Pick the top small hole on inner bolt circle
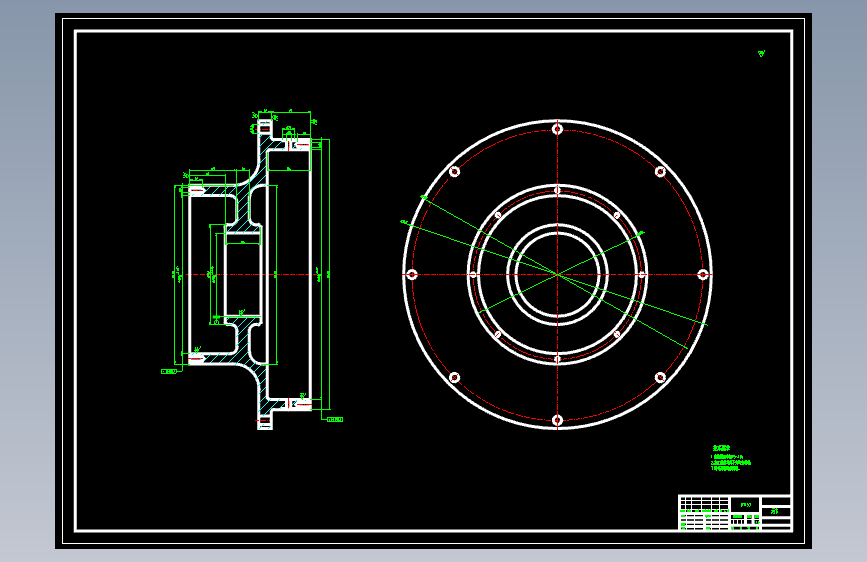Image resolution: width=867 pixels, height=562 pixels. point(557,190)
